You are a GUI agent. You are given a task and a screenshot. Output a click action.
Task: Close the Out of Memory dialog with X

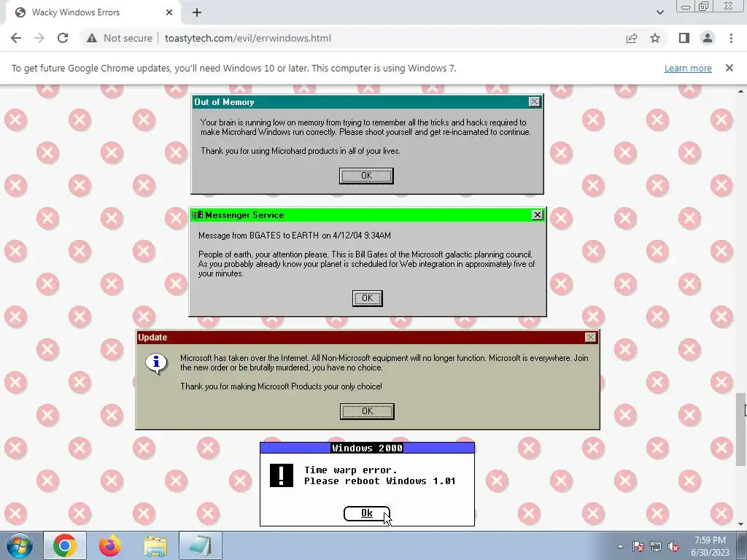click(x=535, y=102)
